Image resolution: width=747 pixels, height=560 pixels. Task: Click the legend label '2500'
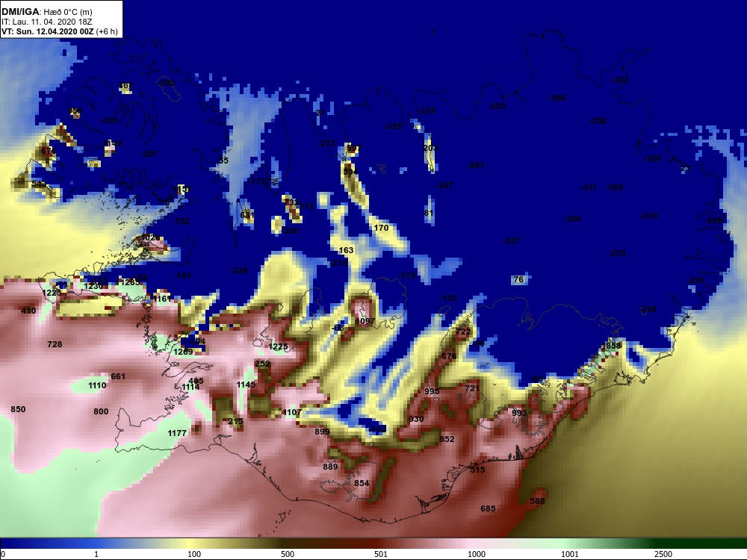click(663, 554)
